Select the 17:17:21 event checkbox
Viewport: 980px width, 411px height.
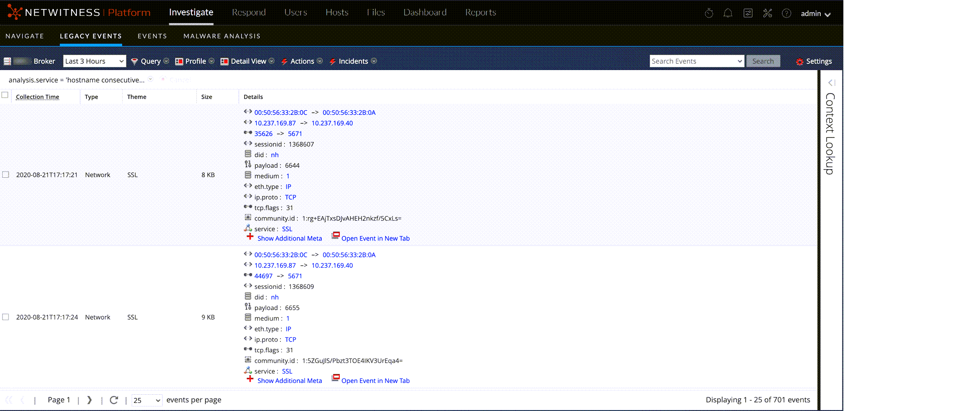click(5, 175)
